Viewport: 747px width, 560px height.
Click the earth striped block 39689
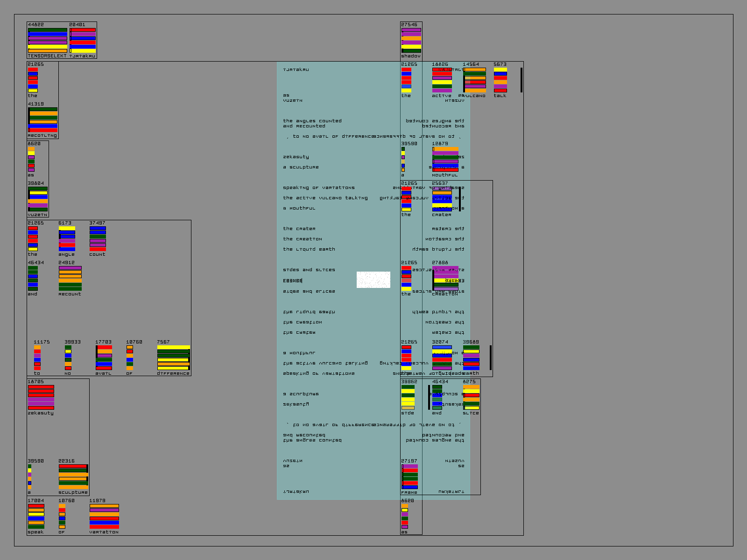pyautogui.click(x=471, y=357)
